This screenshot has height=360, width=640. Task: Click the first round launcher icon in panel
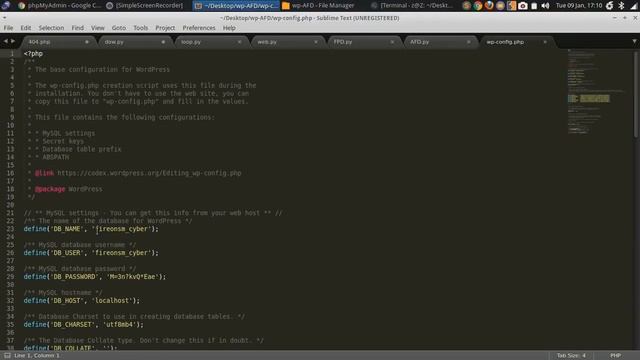[467, 6]
